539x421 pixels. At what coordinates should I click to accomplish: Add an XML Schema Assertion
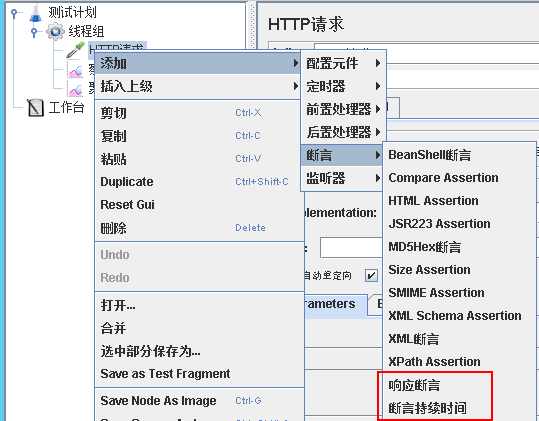pos(459,316)
